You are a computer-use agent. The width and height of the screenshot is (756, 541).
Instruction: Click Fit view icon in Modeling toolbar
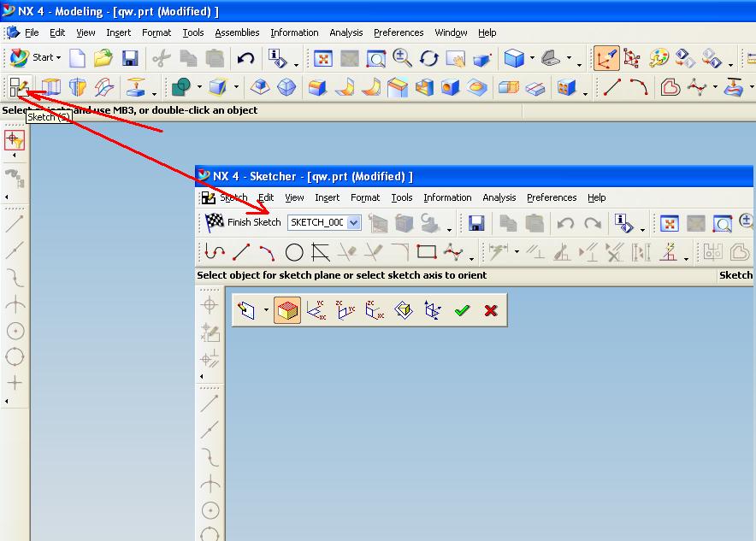click(323, 59)
